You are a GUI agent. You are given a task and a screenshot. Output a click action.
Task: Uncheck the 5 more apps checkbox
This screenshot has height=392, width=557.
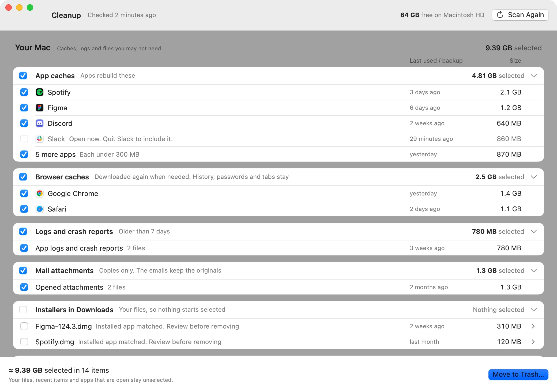[x=24, y=154]
